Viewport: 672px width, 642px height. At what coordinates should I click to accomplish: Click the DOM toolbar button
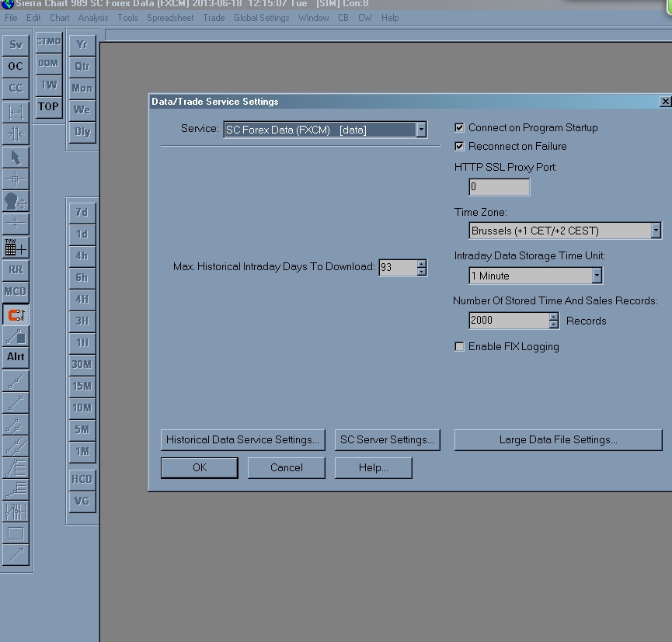(x=49, y=64)
